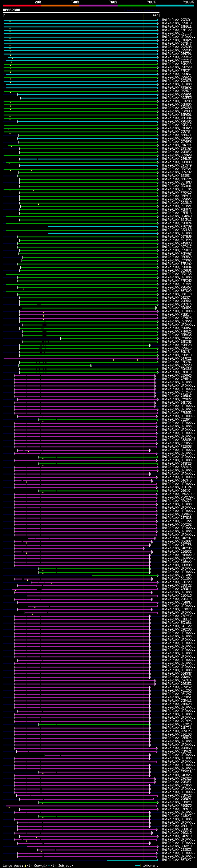Select hit UniRef100_C4Q2J5
Screen dimensions: 197x868
(x=177, y=833)
